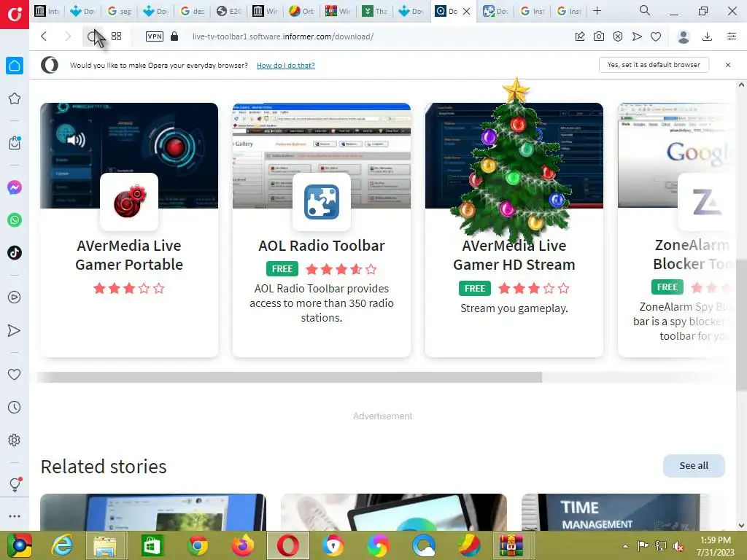This screenshot has width=747, height=560.
Task: Dismiss the default browser prompt bar
Action: (728, 65)
